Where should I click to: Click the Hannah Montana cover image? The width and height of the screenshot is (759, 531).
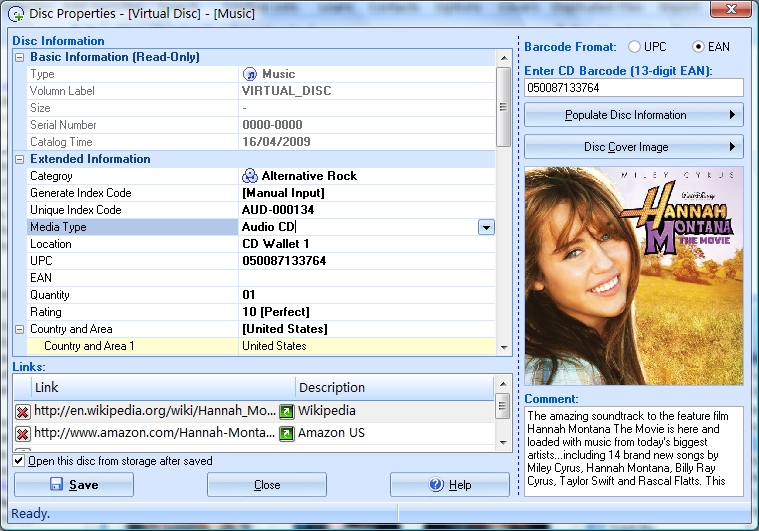634,276
